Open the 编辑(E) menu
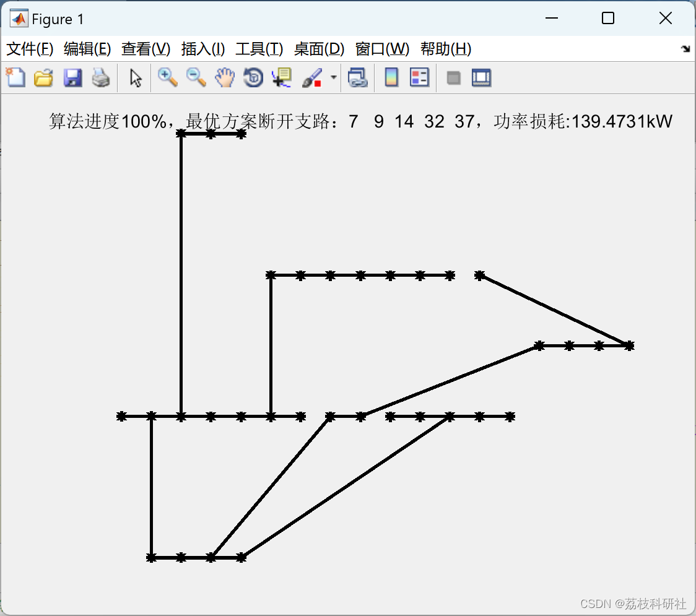The height and width of the screenshot is (616, 696). click(x=87, y=49)
